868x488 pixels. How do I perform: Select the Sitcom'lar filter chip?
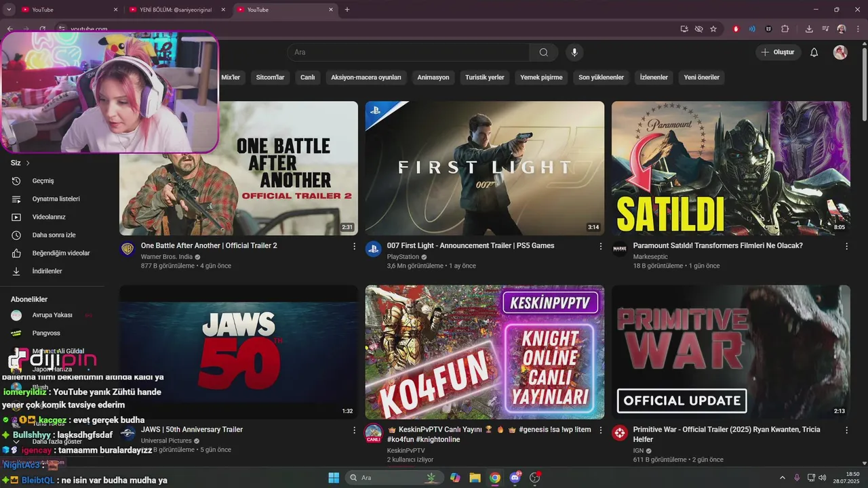pos(270,77)
